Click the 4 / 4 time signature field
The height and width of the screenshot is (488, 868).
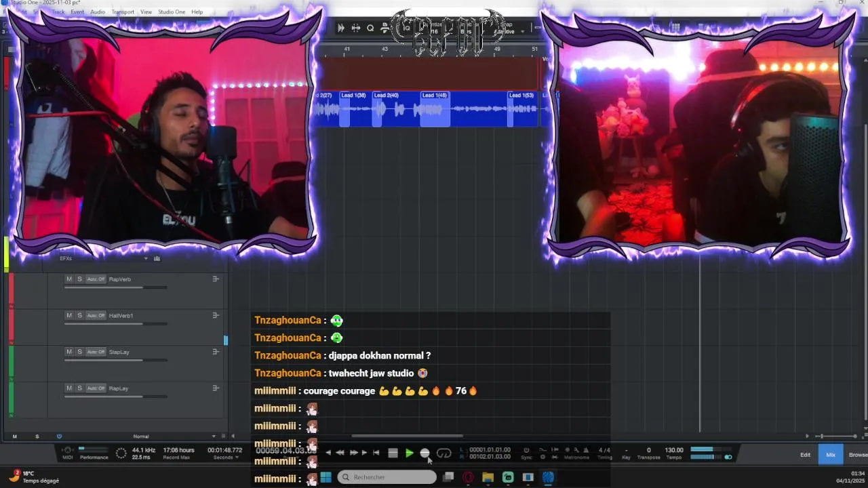(x=604, y=450)
